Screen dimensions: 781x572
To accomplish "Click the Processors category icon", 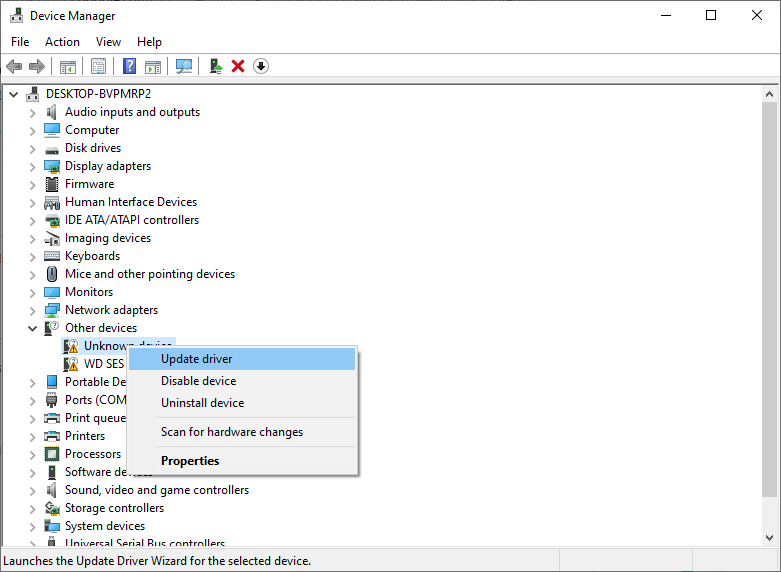I will coord(52,454).
